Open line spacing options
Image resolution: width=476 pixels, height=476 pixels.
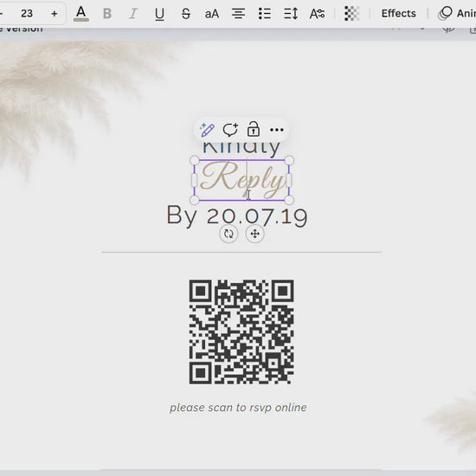click(291, 14)
